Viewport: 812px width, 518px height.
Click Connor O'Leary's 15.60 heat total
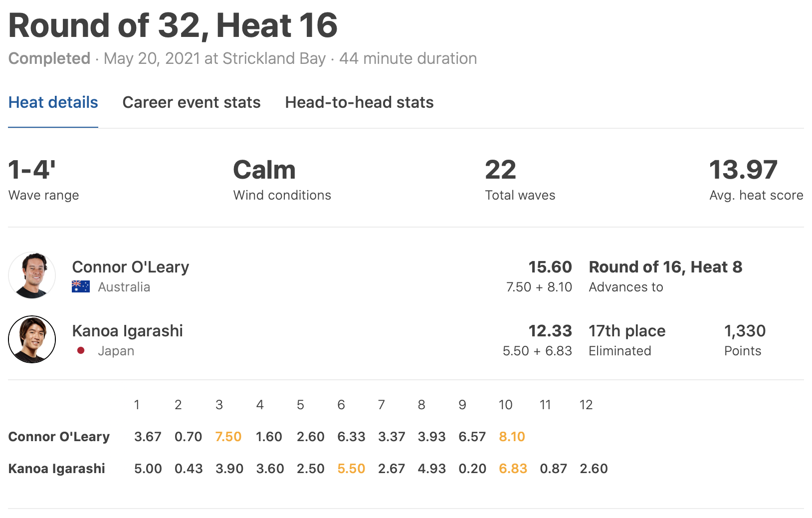pyautogui.click(x=550, y=267)
